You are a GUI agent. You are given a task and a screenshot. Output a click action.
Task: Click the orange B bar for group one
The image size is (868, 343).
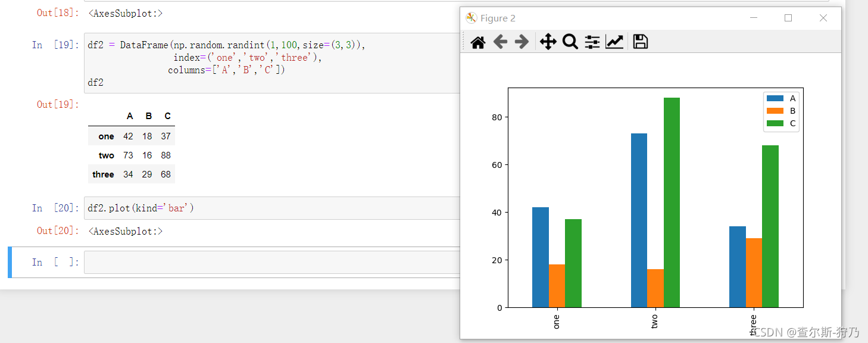[x=557, y=286]
